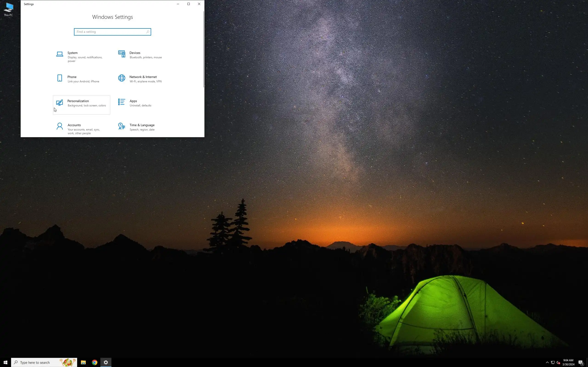Open the Windows Start menu
The image size is (588, 367).
click(5, 362)
